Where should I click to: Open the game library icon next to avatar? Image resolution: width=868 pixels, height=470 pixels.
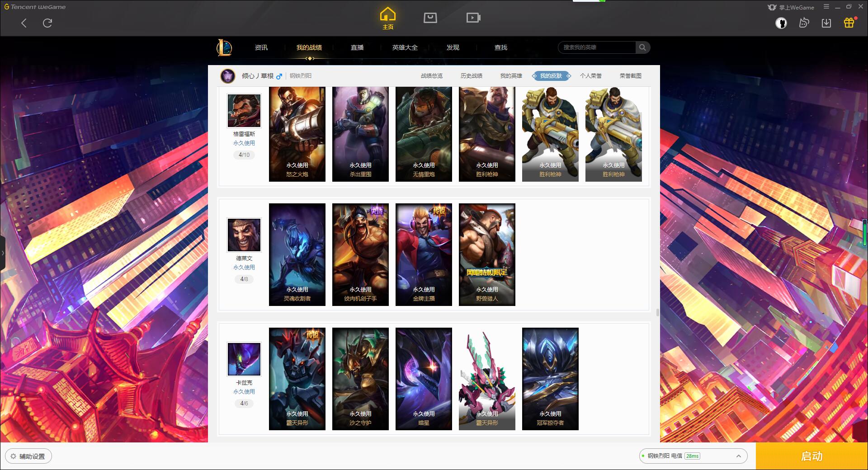(804, 23)
